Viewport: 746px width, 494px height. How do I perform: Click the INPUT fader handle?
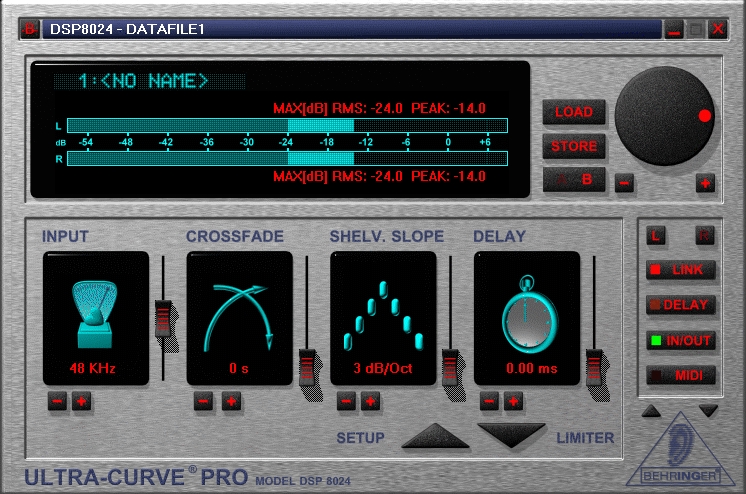(x=163, y=319)
